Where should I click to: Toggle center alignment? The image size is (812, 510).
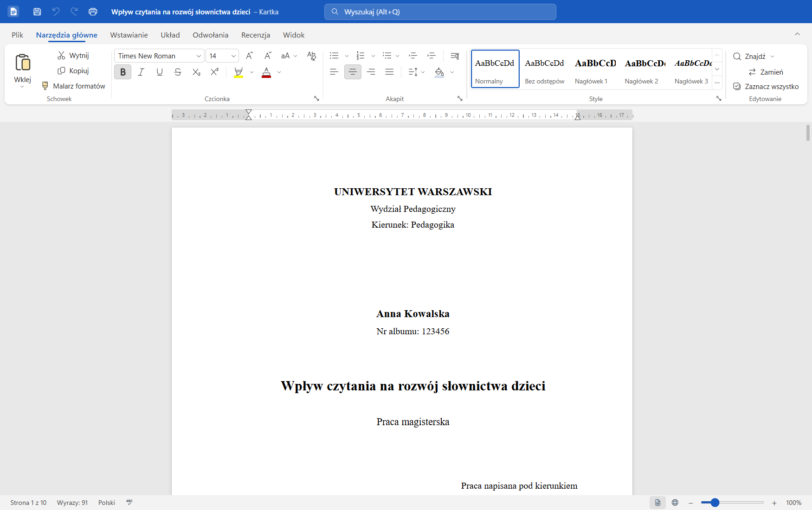tap(353, 72)
